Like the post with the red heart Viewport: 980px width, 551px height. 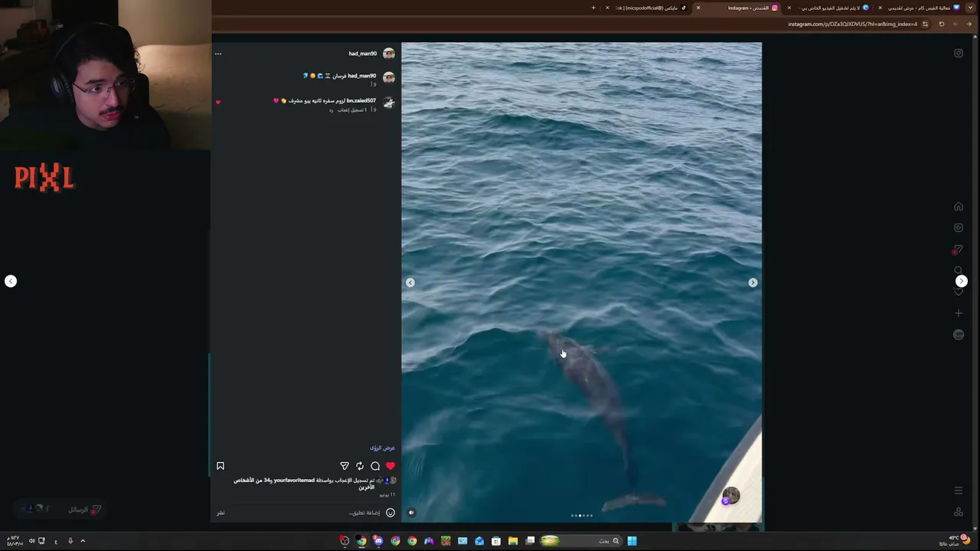point(390,466)
